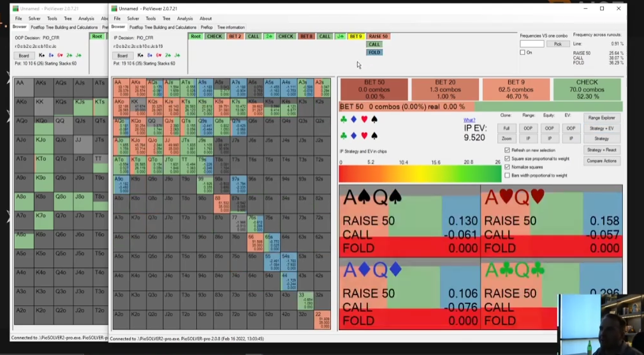Click the Zoom clone button
Screen dimensions: 644x355
tap(506, 139)
